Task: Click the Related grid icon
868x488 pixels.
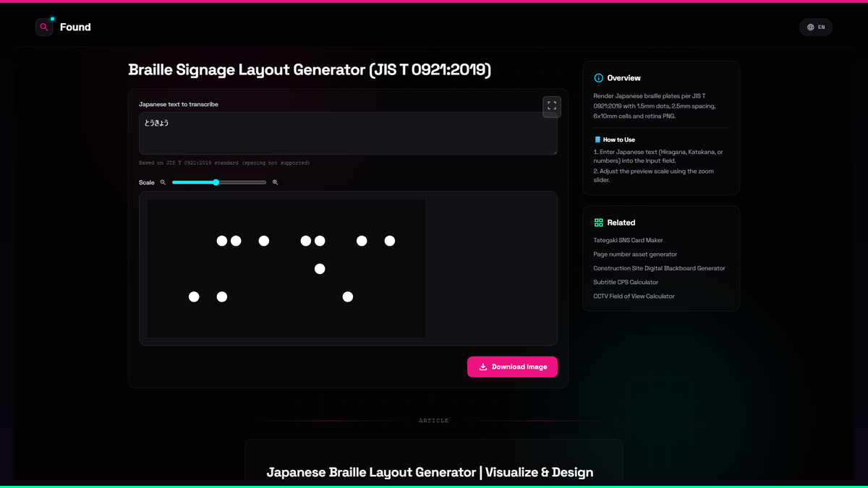Action: (x=598, y=223)
